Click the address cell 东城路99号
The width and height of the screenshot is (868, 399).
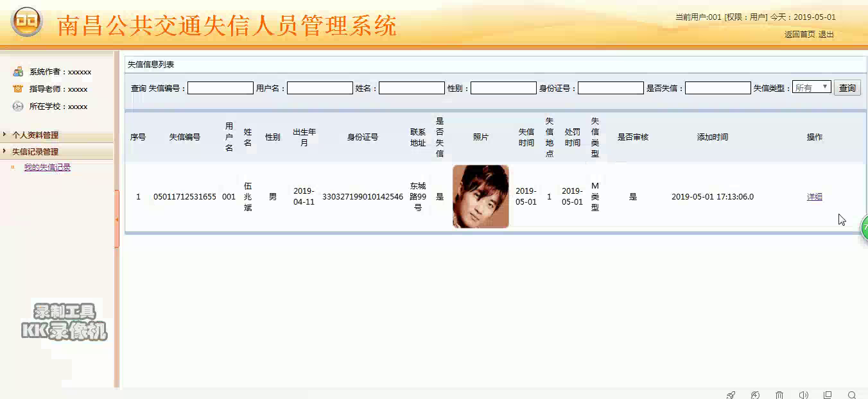(x=418, y=197)
